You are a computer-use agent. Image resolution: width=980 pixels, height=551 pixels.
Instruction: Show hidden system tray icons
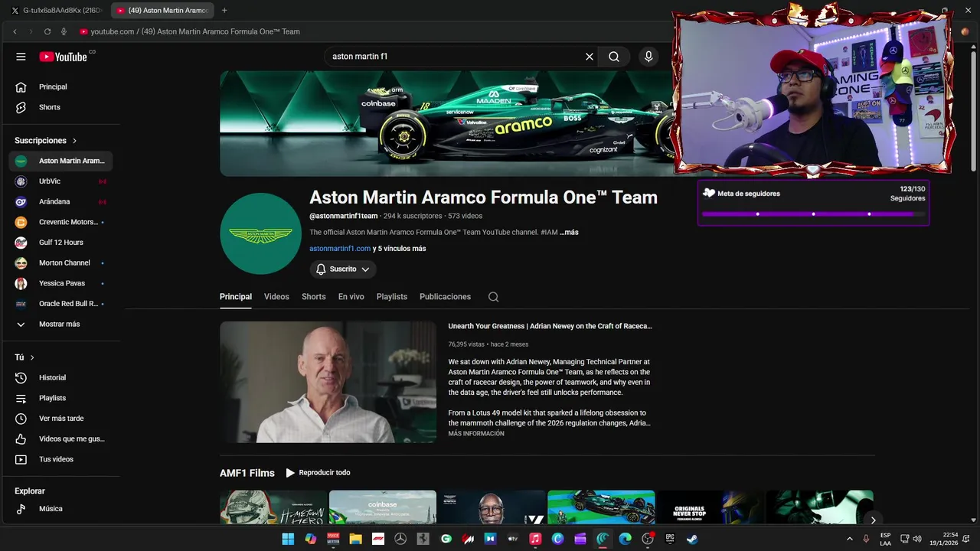(x=849, y=539)
